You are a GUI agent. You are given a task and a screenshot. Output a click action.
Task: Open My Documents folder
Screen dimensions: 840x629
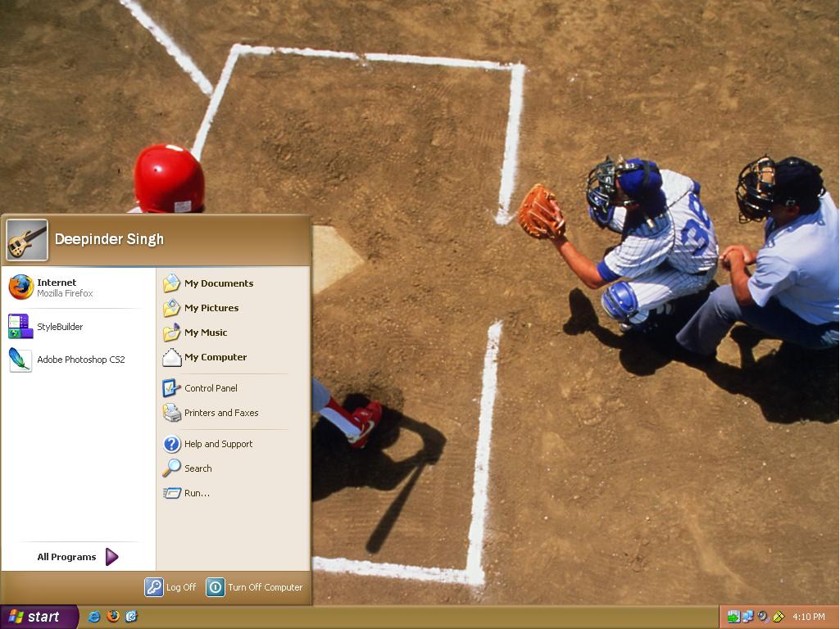[x=219, y=283]
